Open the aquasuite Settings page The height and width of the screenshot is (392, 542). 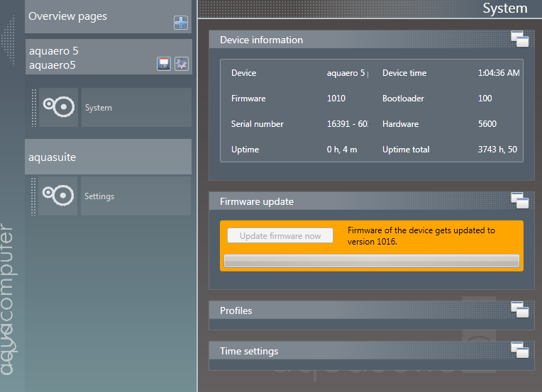pyautogui.click(x=135, y=196)
